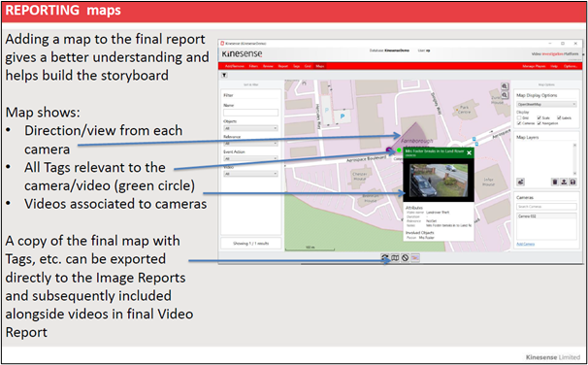The image size is (588, 365).
Task: Click the prohibited circle icon in bottom toolbar
Action: coord(405,257)
